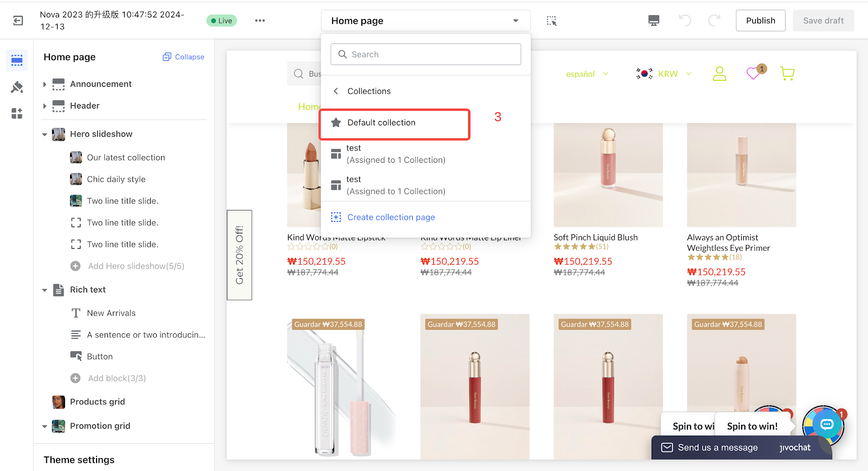The image size is (868, 471).
Task: Switch to desktop preview icon
Action: (654, 21)
